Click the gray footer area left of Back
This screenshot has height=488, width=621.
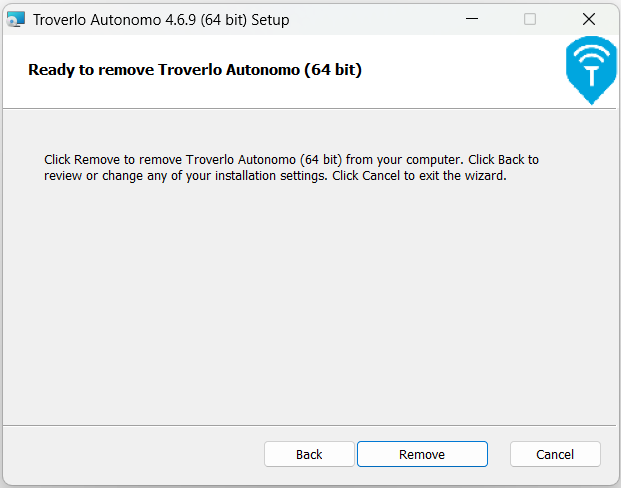(x=130, y=455)
